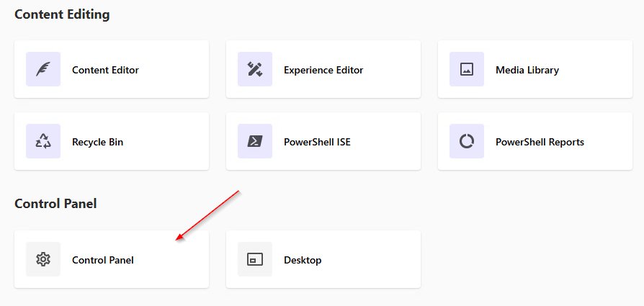Launch Experience Editor via its text label
This screenshot has width=644, height=306.
pos(323,71)
